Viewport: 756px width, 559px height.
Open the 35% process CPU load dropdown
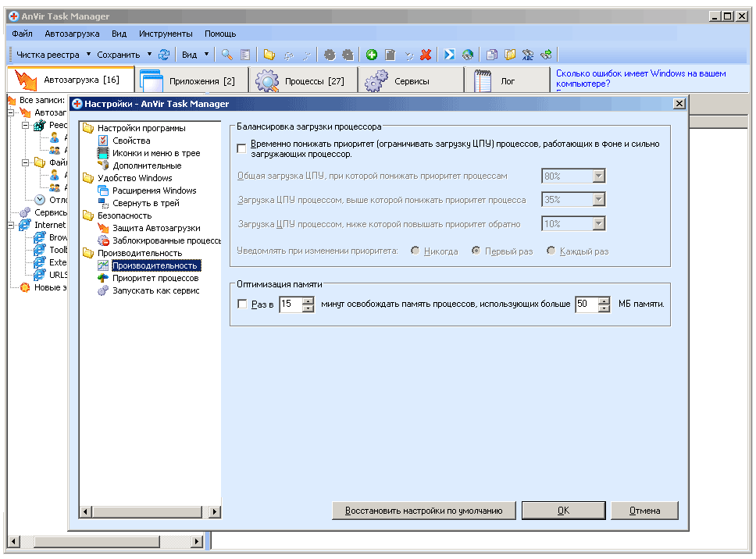(598, 200)
